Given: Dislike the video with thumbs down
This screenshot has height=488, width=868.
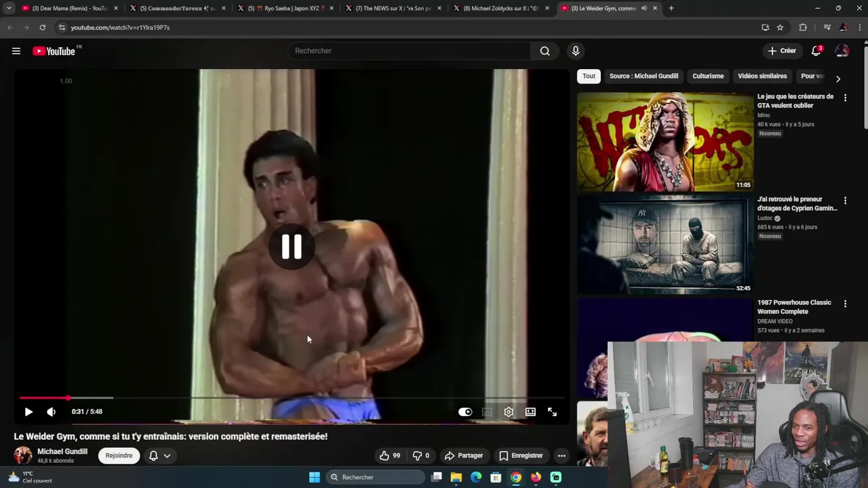Looking at the screenshot, I should click(x=421, y=455).
